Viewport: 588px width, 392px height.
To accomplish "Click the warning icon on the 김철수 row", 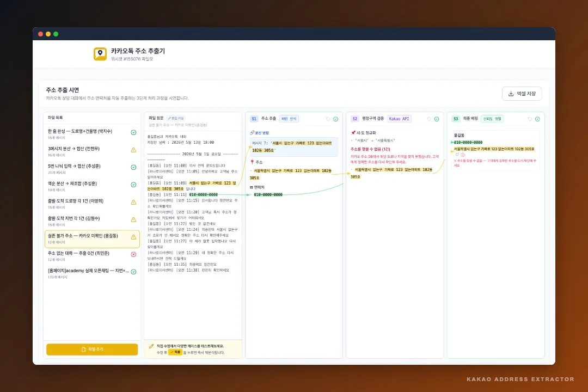I will point(133,219).
